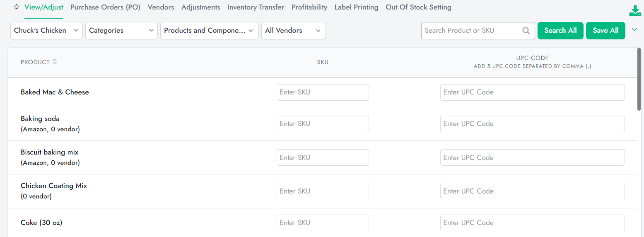The height and width of the screenshot is (237, 644).
Task: Expand the green chevron beside Save All
Action: [x=634, y=29]
